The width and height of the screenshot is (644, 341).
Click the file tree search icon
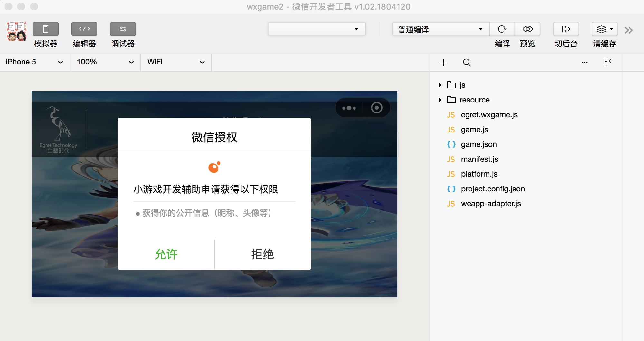(x=467, y=63)
